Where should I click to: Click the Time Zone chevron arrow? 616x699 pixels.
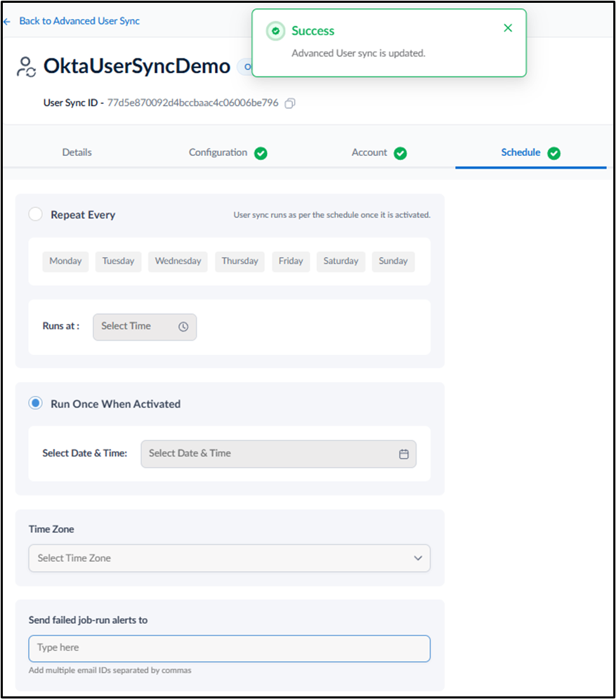pos(418,558)
